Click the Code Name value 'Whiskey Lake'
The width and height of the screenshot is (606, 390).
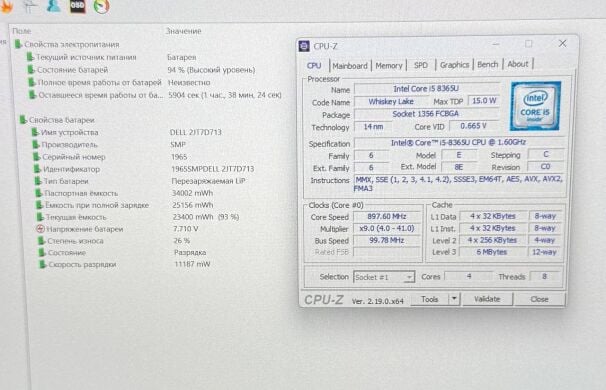tap(391, 102)
